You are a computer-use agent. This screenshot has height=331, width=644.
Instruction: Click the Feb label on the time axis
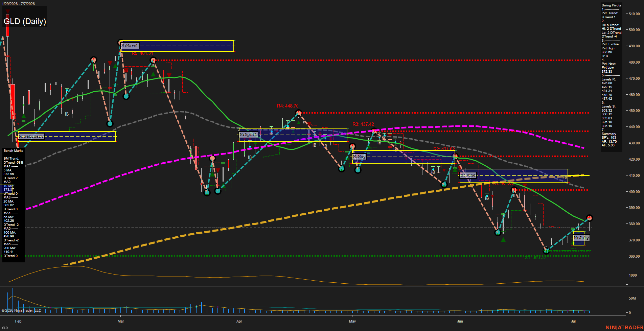click(18, 321)
